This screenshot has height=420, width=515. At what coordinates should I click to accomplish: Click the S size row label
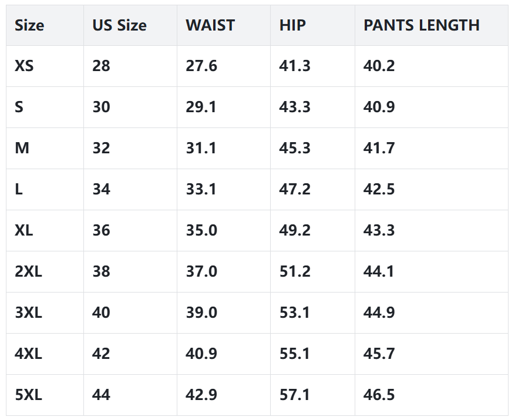click(19, 107)
